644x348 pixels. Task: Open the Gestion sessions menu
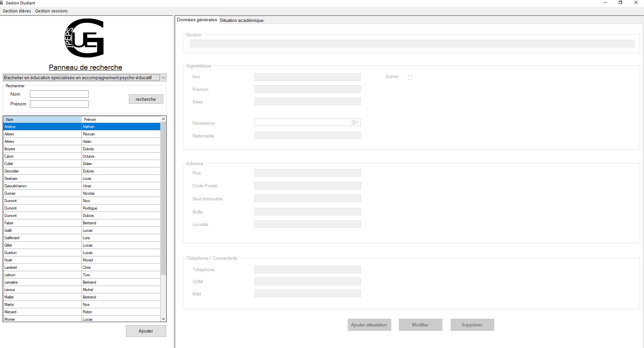51,11
